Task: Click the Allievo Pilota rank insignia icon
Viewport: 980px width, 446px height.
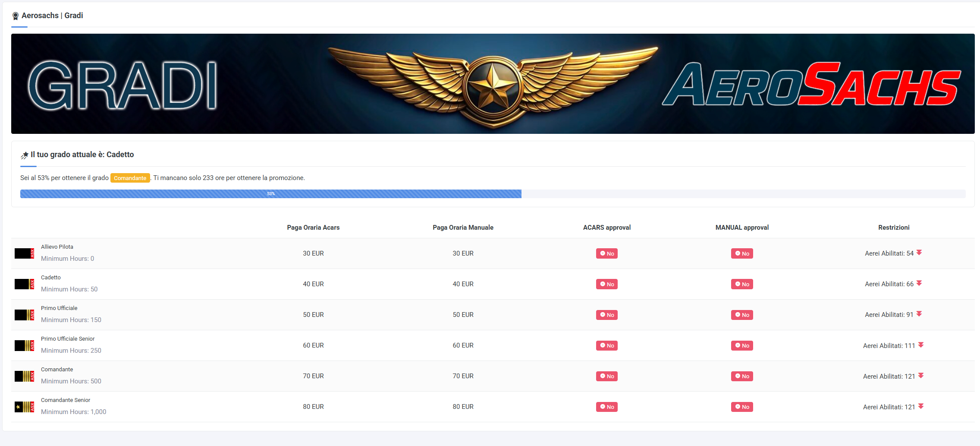Action: tap(24, 253)
